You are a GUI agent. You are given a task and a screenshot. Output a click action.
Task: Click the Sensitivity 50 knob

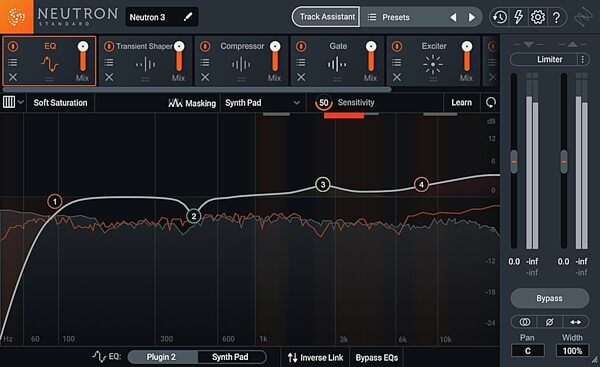[324, 103]
